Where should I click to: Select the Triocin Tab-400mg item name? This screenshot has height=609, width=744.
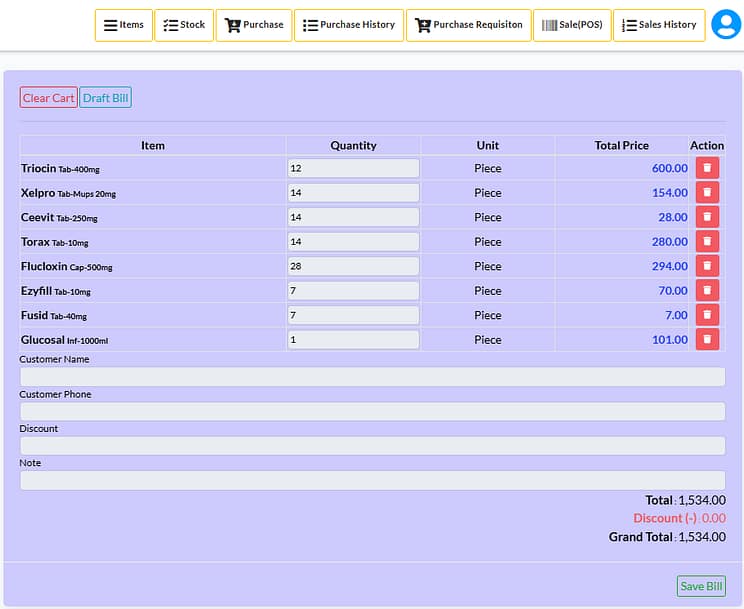tap(60, 169)
